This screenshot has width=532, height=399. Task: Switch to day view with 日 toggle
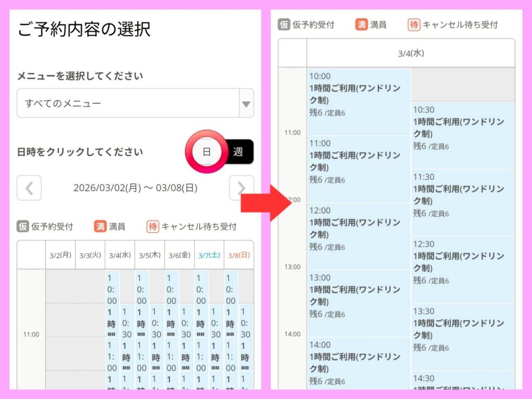[206, 152]
